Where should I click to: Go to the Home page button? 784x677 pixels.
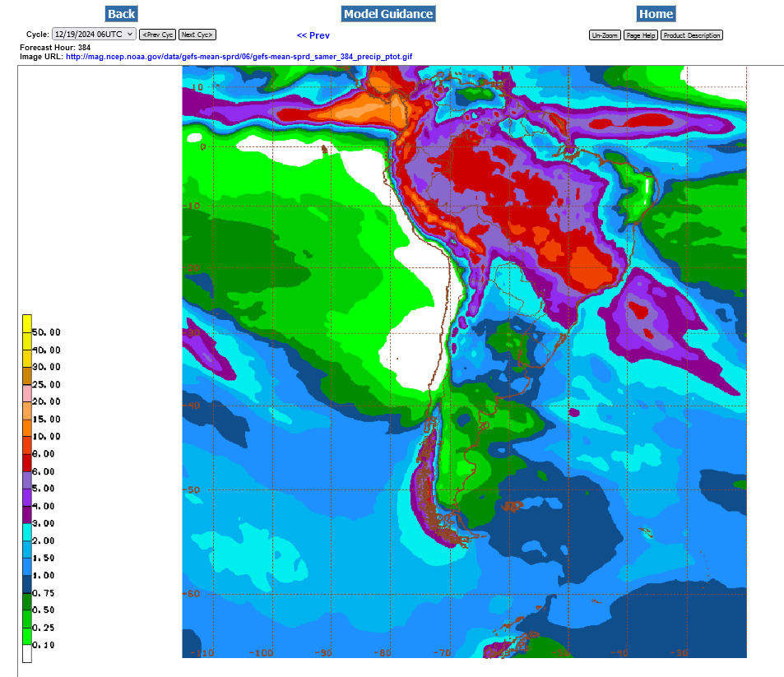[656, 13]
